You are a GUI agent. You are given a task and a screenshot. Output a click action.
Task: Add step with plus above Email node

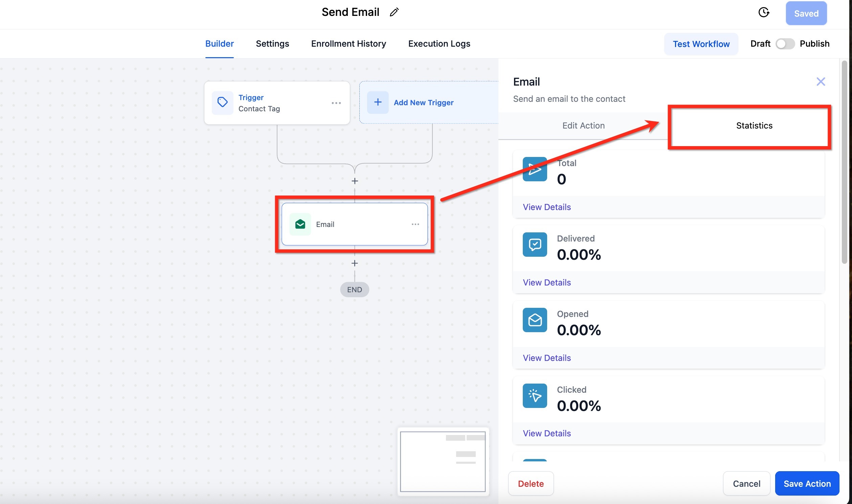[354, 181]
